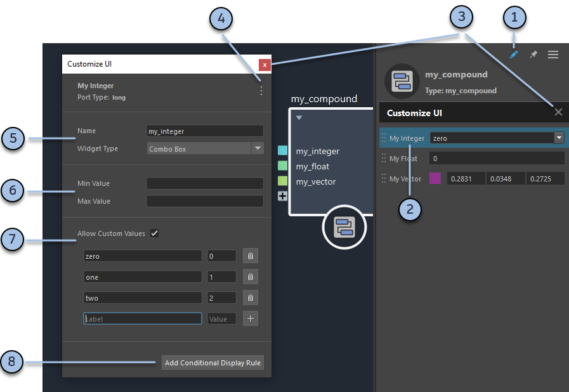The image size is (569, 392).
Task: Select the pencil edit icon
Action: (x=514, y=55)
